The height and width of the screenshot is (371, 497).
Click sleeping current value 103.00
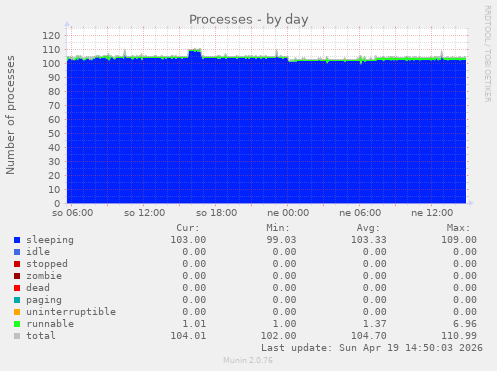pyautogui.click(x=188, y=240)
